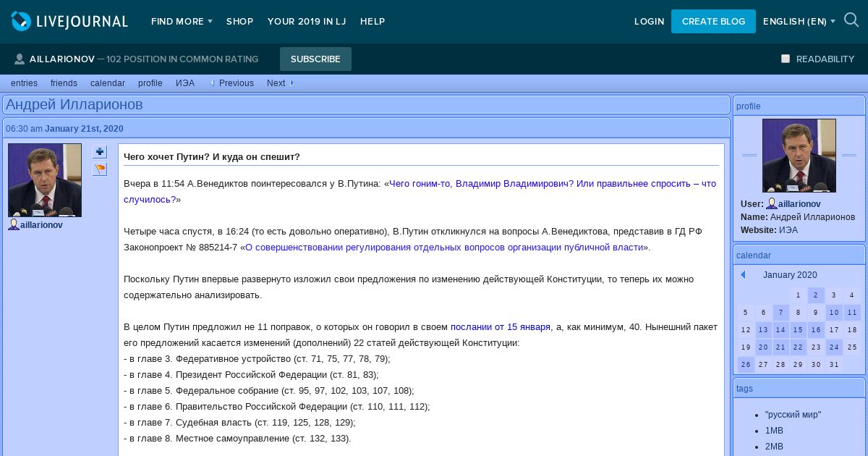868x456 pixels.
Task: Open link 'О совершенствовании регулирования' законопроект
Action: tap(445, 248)
